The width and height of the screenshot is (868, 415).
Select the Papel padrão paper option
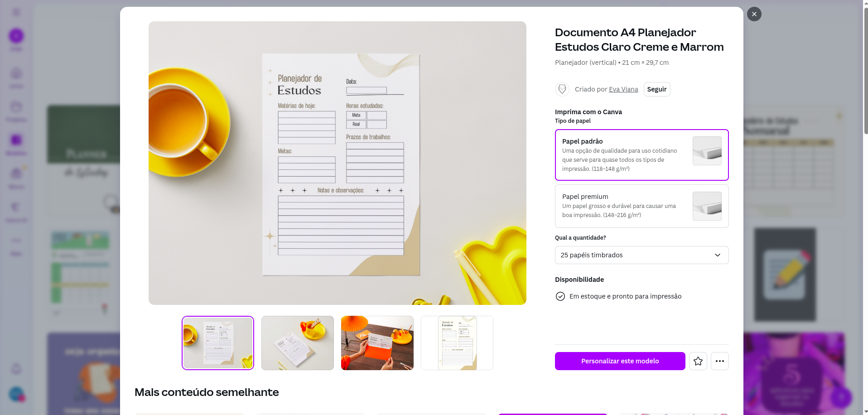(x=641, y=155)
